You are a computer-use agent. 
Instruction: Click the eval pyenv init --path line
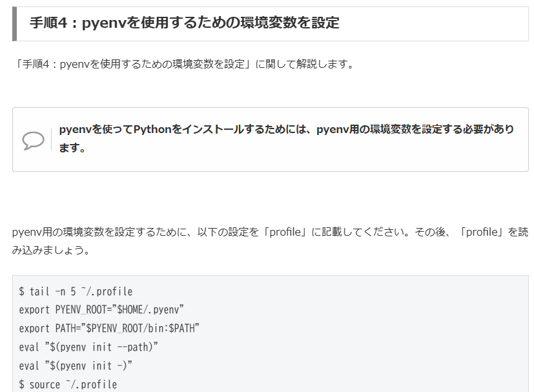[88, 347]
